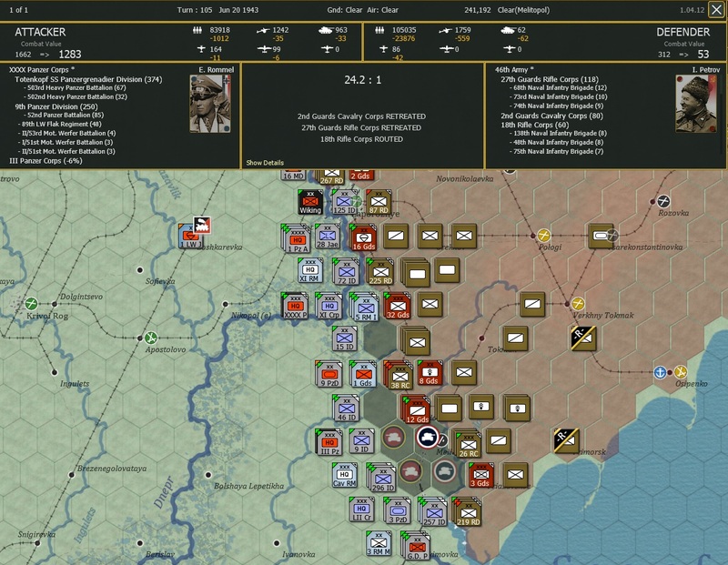Screen dimensions: 728x565
Task: Select the 9 PzD panzer division counter
Action: click(x=329, y=374)
